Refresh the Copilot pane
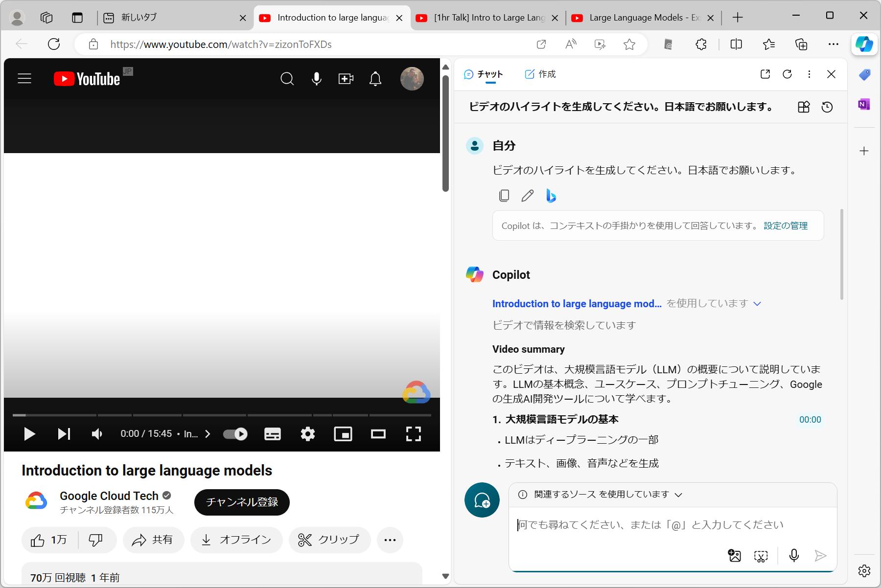The image size is (881, 588). click(x=787, y=74)
